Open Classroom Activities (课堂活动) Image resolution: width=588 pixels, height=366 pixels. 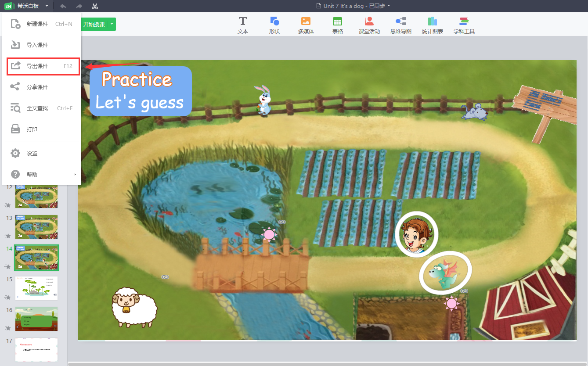369,25
